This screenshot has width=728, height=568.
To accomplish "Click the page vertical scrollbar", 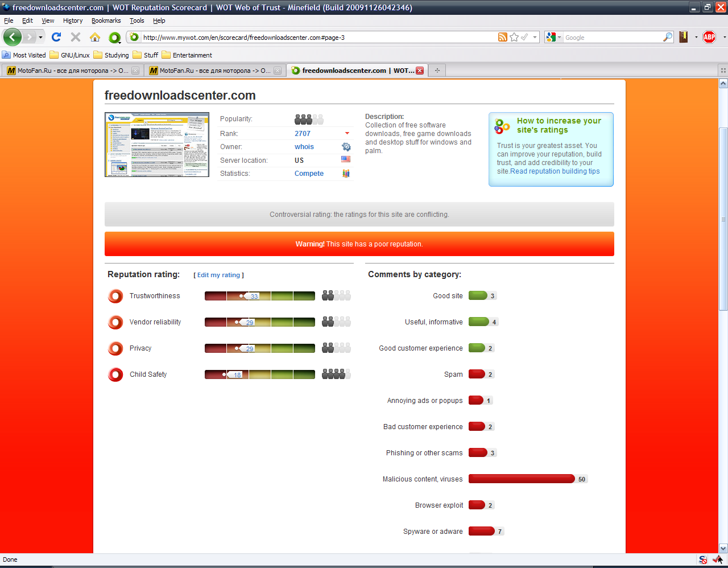I will click(x=723, y=219).
